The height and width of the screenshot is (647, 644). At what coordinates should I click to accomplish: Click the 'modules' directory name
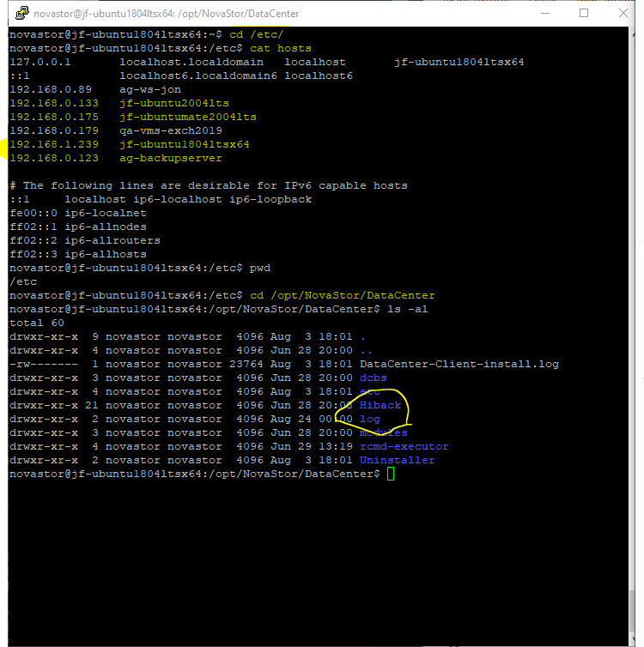point(384,432)
